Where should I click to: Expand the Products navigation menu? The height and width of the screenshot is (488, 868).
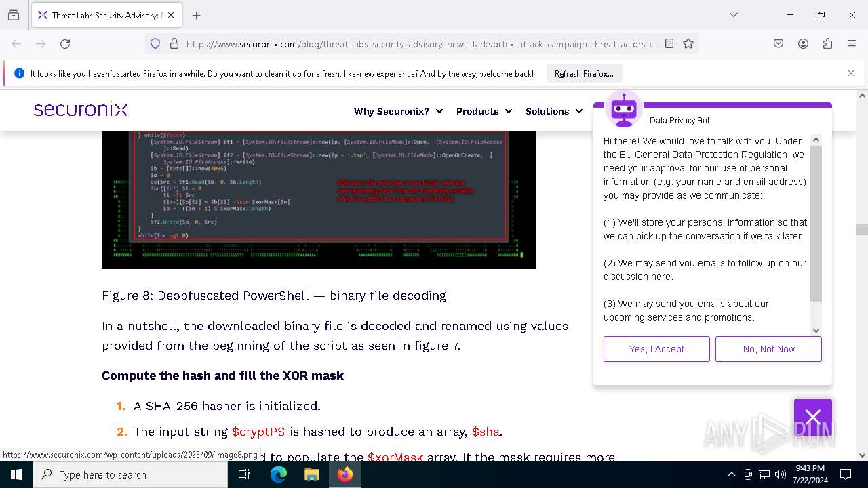pyautogui.click(x=484, y=111)
